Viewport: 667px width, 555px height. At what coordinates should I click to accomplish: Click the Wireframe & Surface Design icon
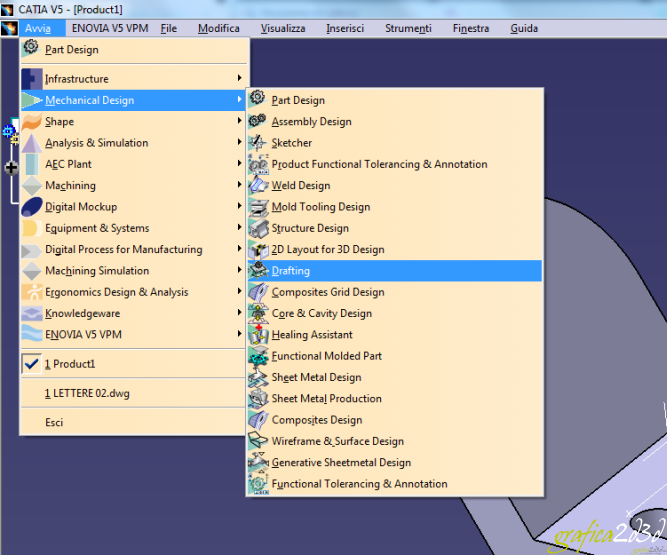click(x=258, y=441)
